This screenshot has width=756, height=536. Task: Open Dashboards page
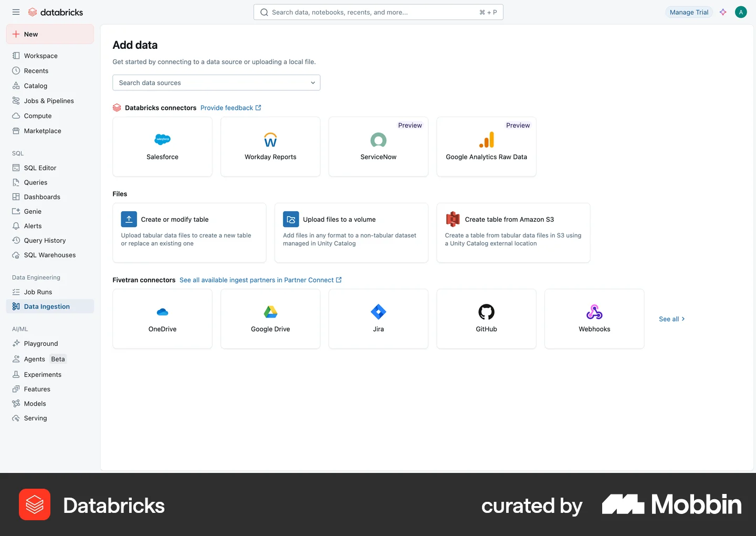tap(50, 197)
